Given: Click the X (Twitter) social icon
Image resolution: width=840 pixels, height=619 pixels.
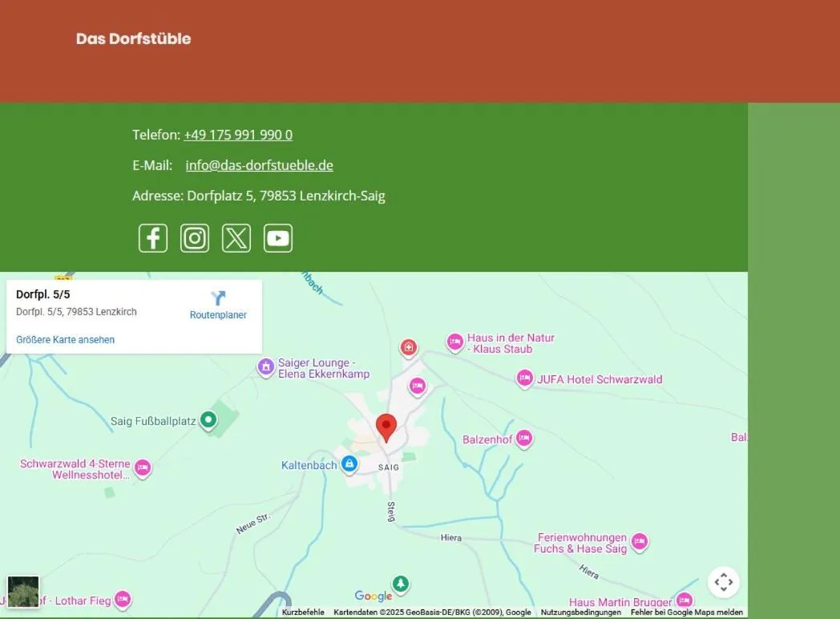Looking at the screenshot, I should point(236,238).
